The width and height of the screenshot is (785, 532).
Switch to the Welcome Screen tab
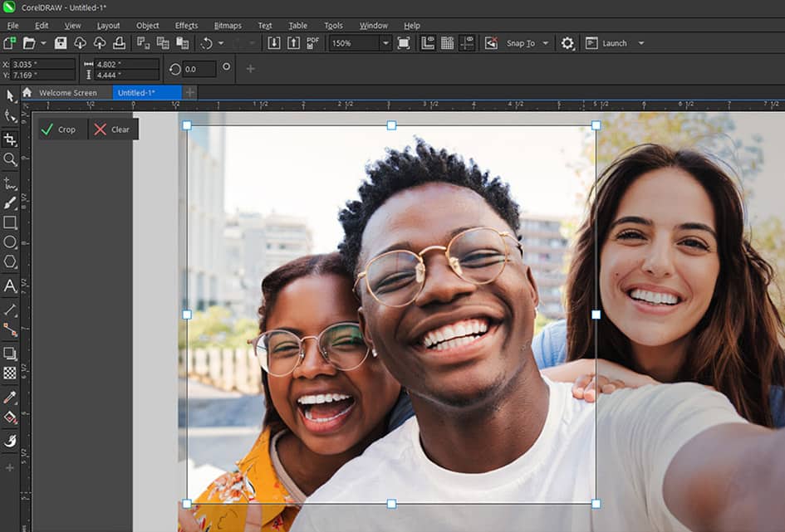67,93
